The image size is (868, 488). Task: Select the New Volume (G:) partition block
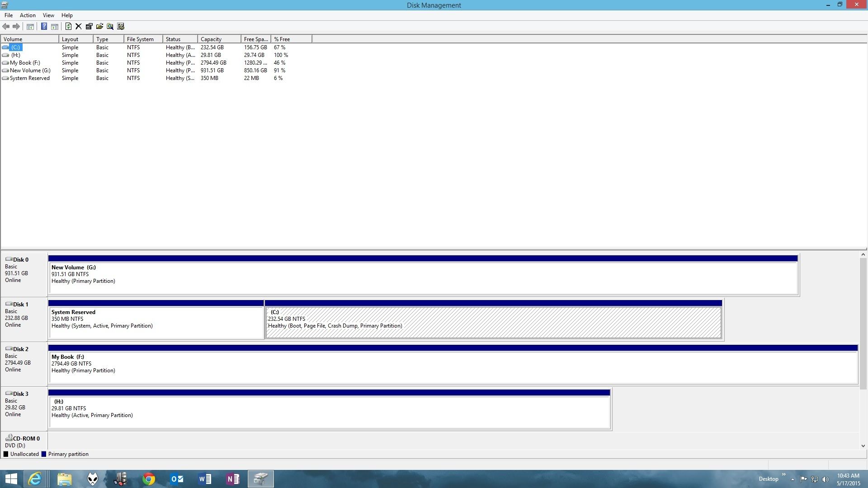click(423, 275)
